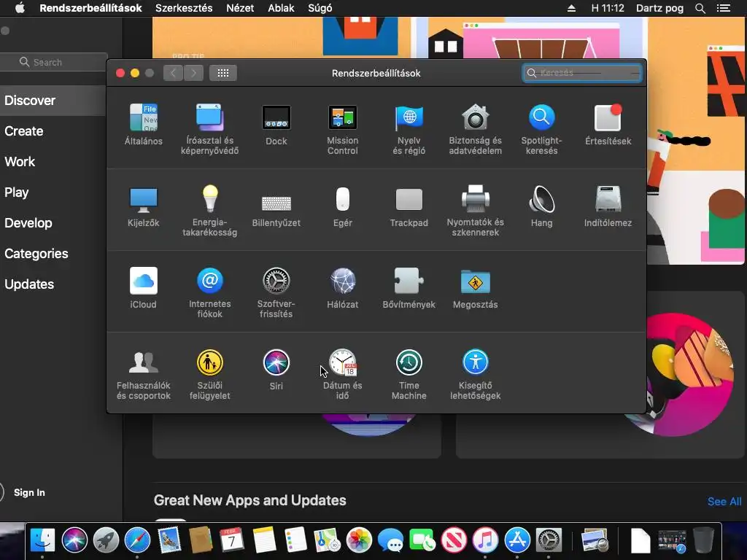The width and height of the screenshot is (747, 560).
Task: Open Photos app in the Dock
Action: (359, 540)
